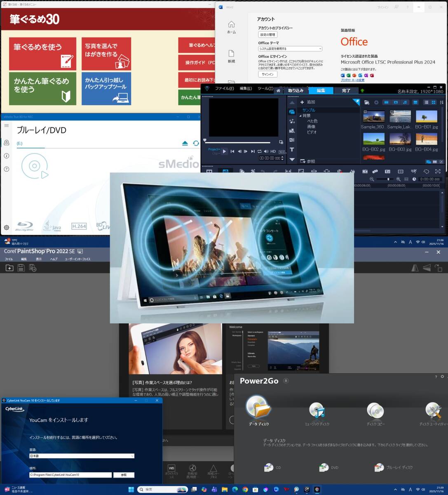Open 編集(E) menu in VideoStudio

coord(246,89)
